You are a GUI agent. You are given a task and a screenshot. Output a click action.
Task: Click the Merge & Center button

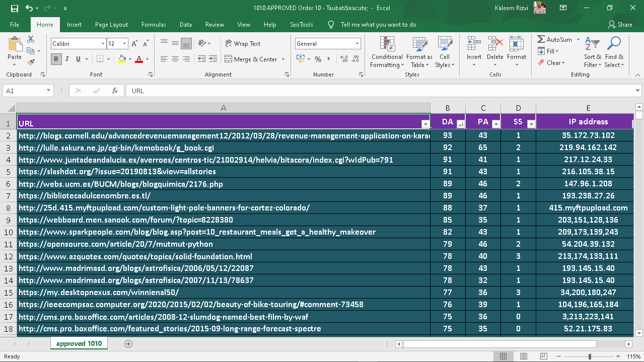[255, 59]
